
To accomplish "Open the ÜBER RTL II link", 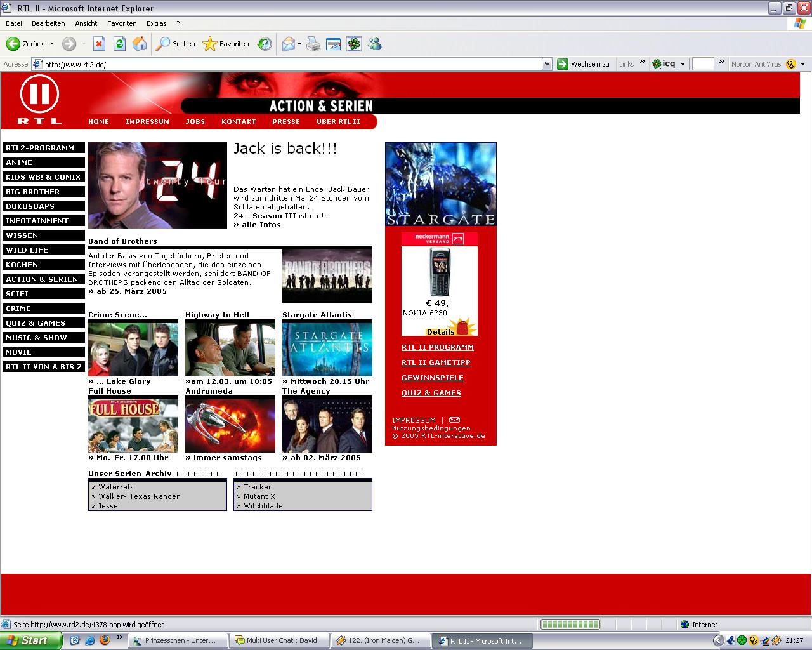I will point(338,121).
